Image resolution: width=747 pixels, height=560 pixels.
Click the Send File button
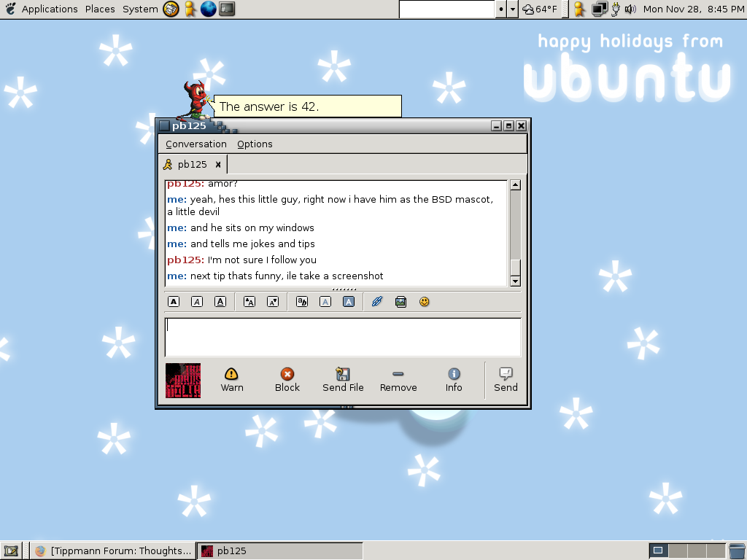click(x=343, y=380)
